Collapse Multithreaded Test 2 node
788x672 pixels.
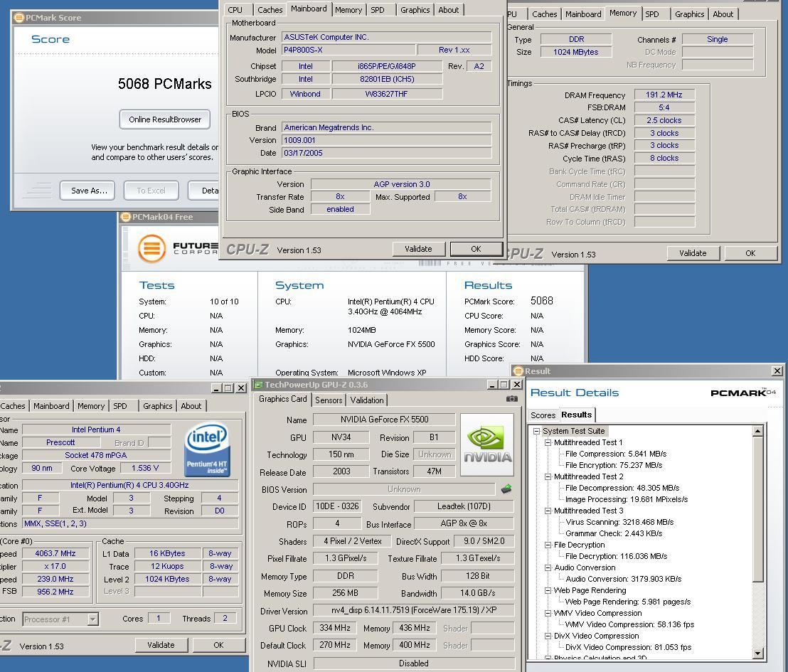548,476
